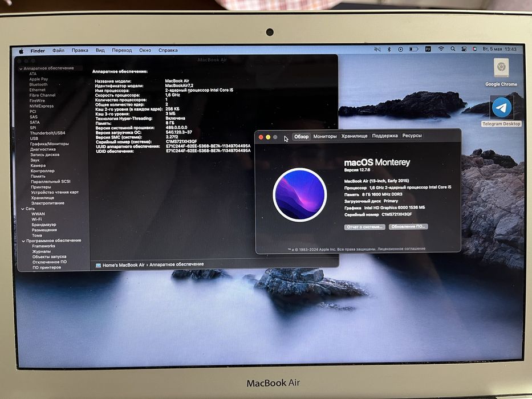Switch to the Ресурсы tab
The width and height of the screenshot is (532, 399).
(x=412, y=136)
